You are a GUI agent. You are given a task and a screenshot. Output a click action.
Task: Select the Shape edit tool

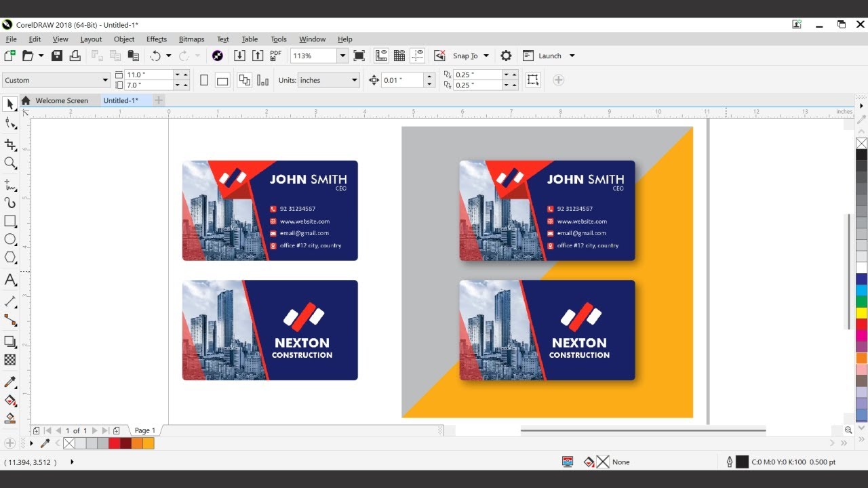9,123
